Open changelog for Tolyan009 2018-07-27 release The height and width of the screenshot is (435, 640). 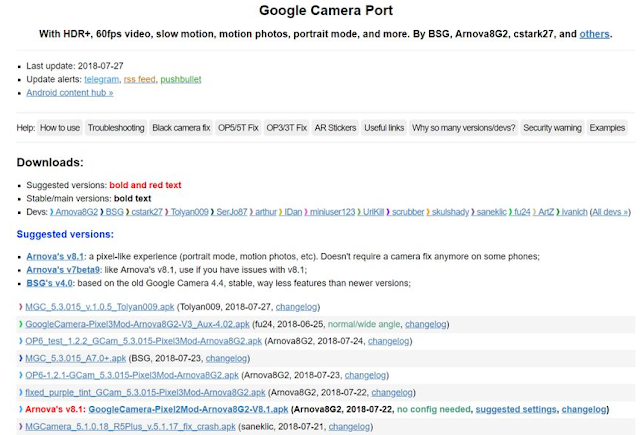tap(296, 306)
